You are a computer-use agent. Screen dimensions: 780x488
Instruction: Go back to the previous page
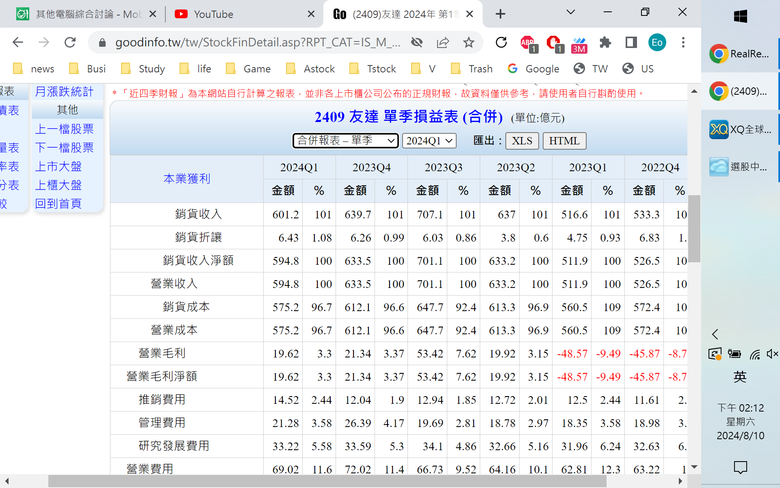18,43
